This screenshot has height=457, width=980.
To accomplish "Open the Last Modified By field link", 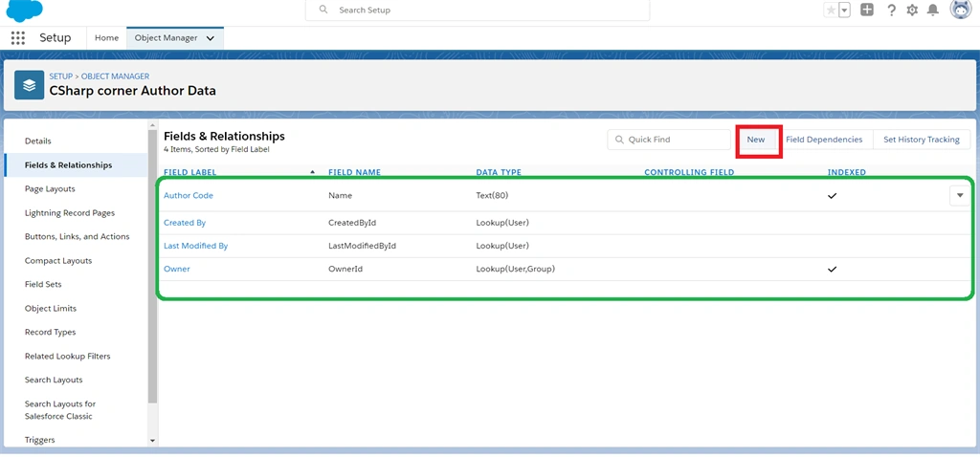I will pos(195,246).
